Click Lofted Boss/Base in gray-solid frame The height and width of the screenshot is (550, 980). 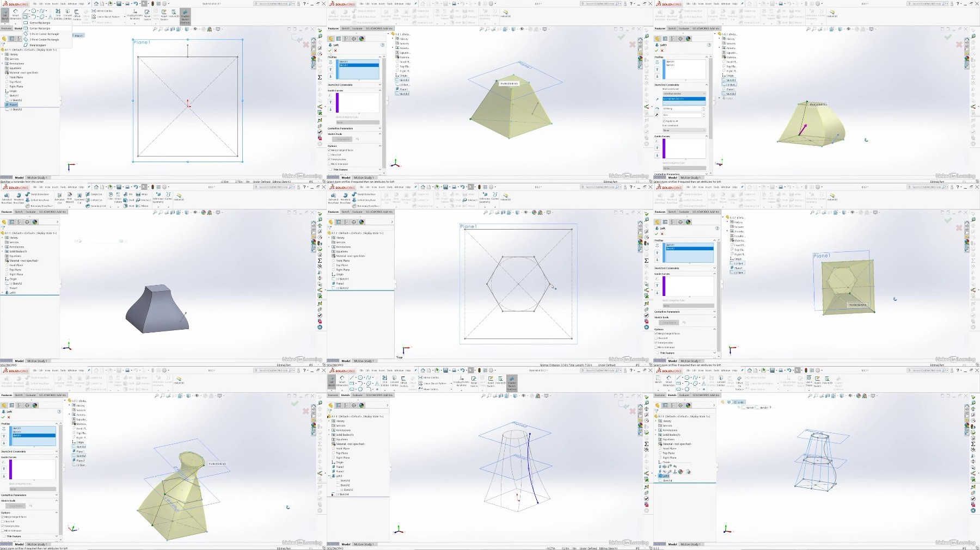pyautogui.click(x=38, y=200)
